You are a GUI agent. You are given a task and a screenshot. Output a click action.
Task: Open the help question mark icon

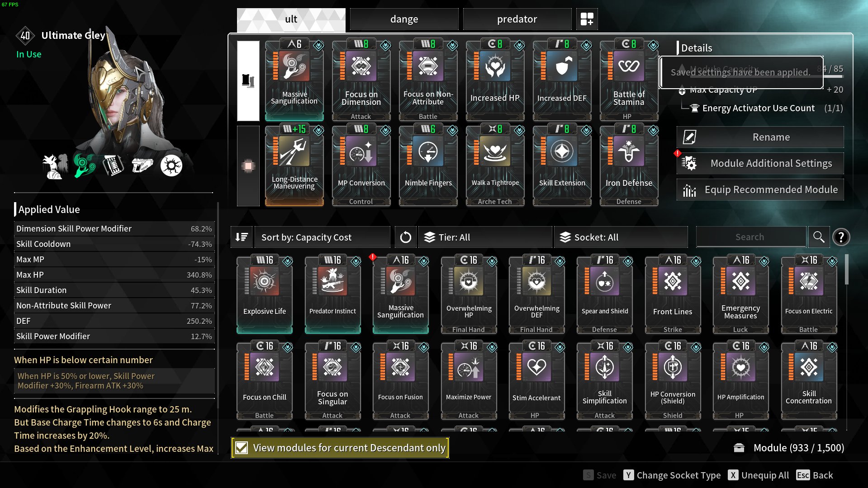click(841, 237)
